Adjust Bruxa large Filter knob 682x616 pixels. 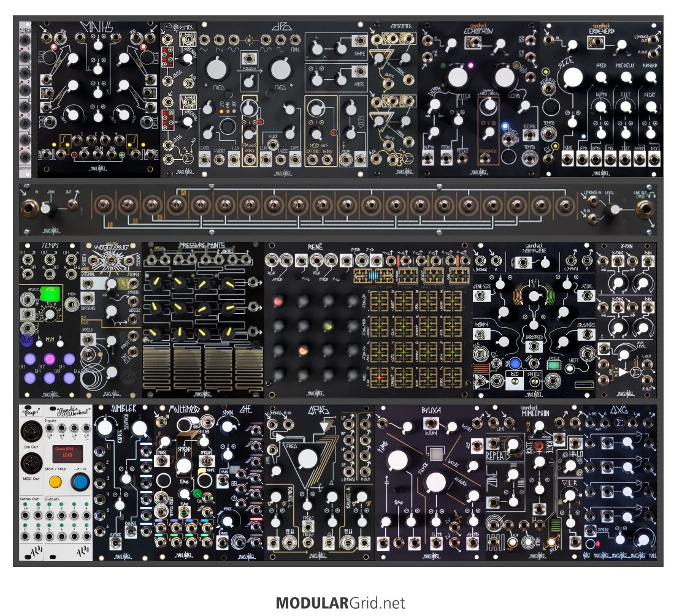(435, 482)
